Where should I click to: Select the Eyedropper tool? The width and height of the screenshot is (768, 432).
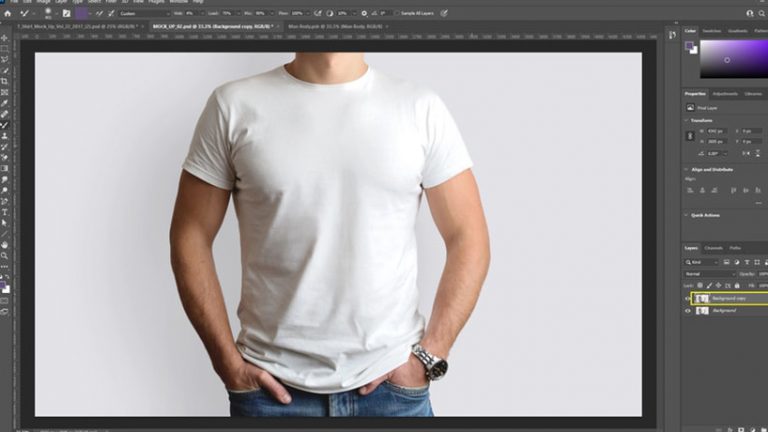(4, 103)
